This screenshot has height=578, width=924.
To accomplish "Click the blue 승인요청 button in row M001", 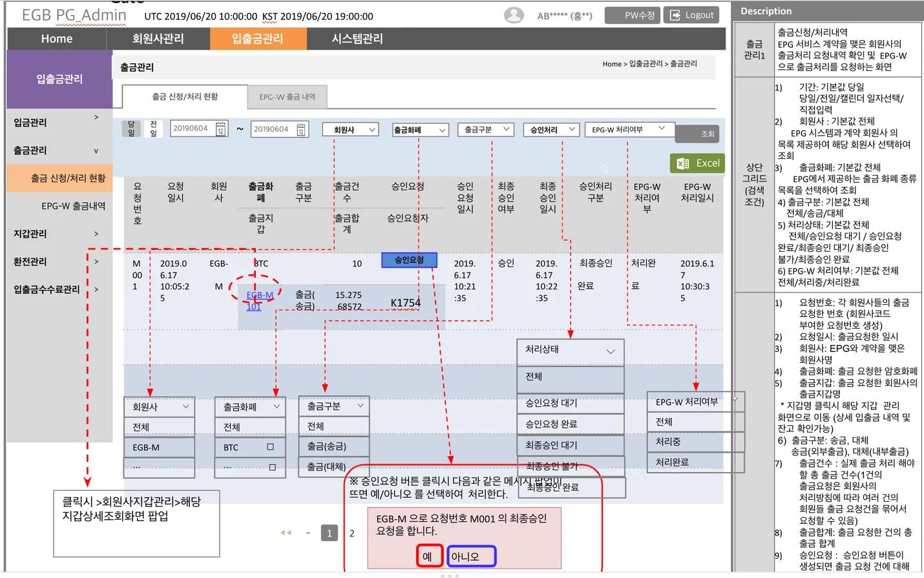I will click(409, 260).
